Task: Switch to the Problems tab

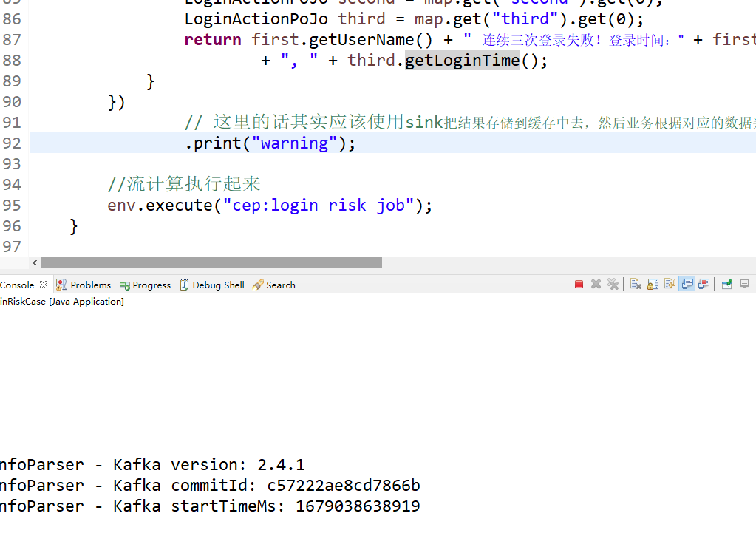Action: (84, 285)
